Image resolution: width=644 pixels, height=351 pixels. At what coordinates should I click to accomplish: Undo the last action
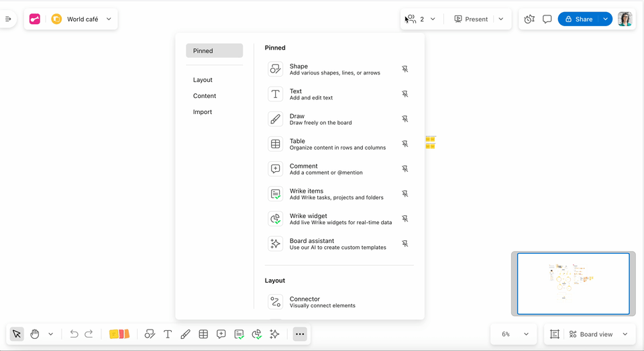click(74, 334)
